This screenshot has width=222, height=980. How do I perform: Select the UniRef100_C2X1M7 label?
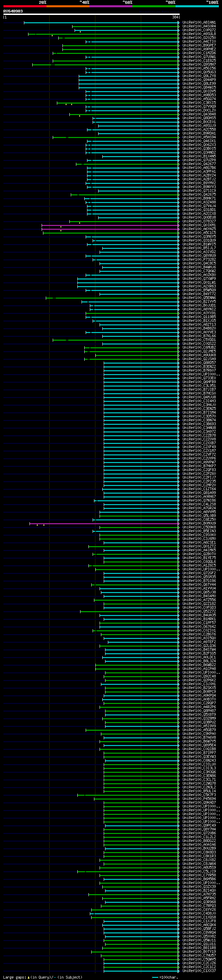[199, 451]
